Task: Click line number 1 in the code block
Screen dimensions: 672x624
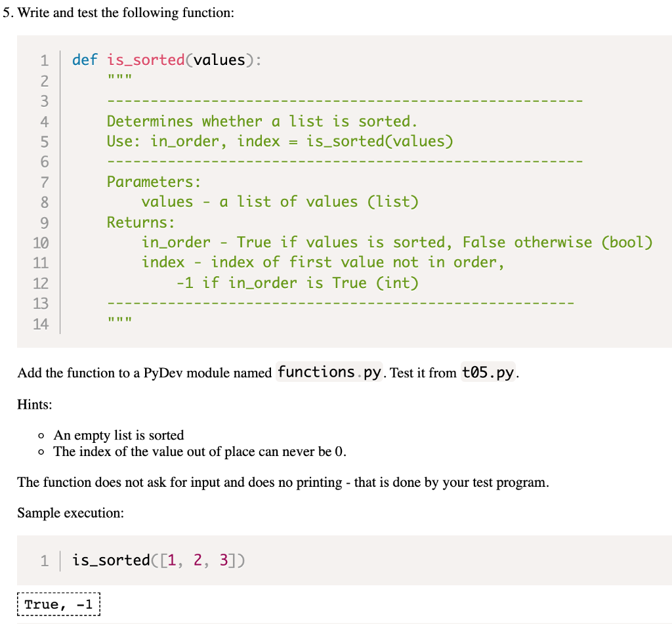Action: [44, 60]
